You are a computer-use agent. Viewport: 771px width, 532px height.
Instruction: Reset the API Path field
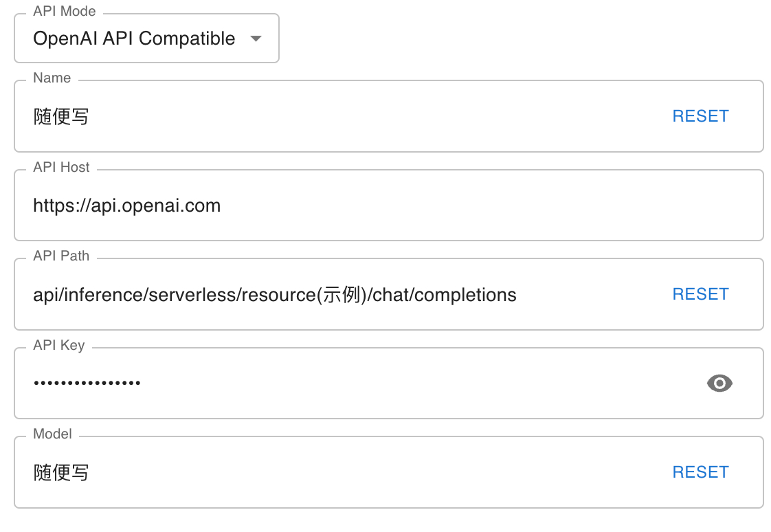pyautogui.click(x=700, y=294)
